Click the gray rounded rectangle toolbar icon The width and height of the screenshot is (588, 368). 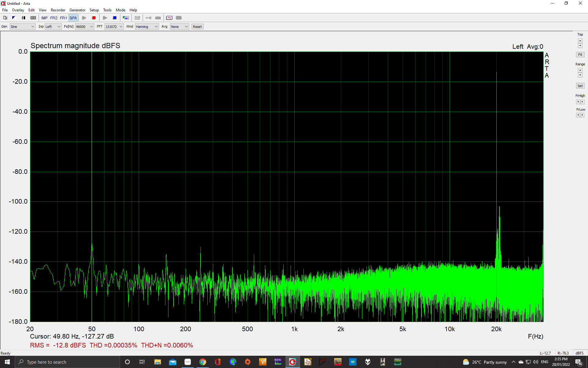179,18
